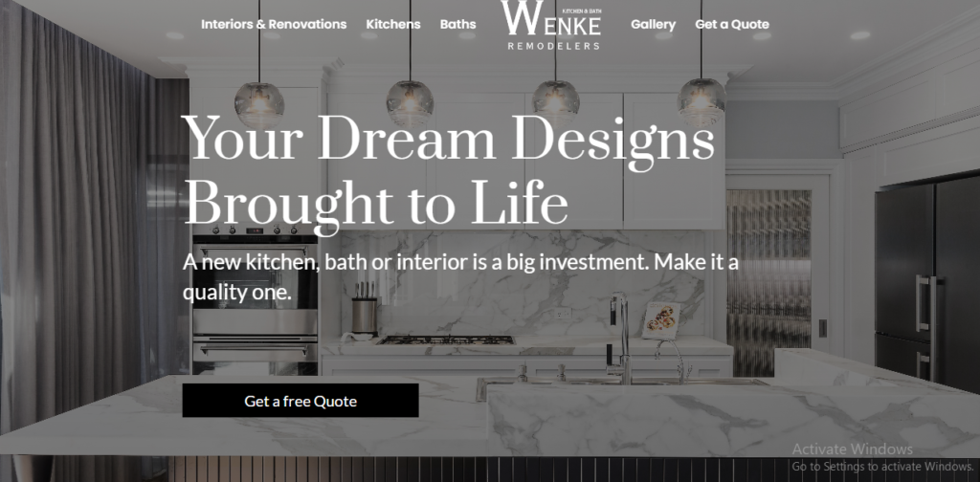Open the Gallery navigation link
The width and height of the screenshot is (980, 482).
pyautogui.click(x=653, y=24)
